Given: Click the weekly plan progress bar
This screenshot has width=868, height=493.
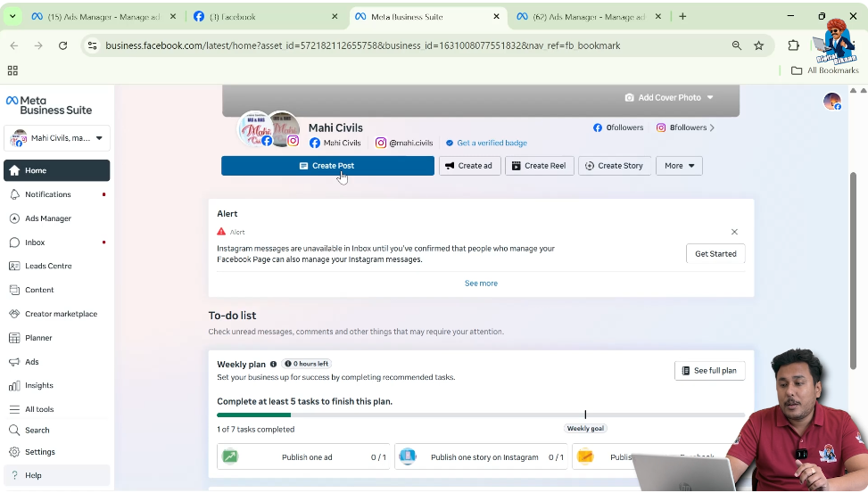Looking at the screenshot, I should click(x=481, y=415).
